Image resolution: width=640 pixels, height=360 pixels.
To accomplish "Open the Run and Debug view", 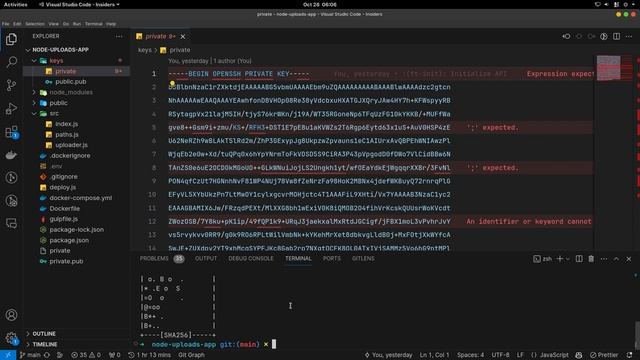I will tap(11, 109).
